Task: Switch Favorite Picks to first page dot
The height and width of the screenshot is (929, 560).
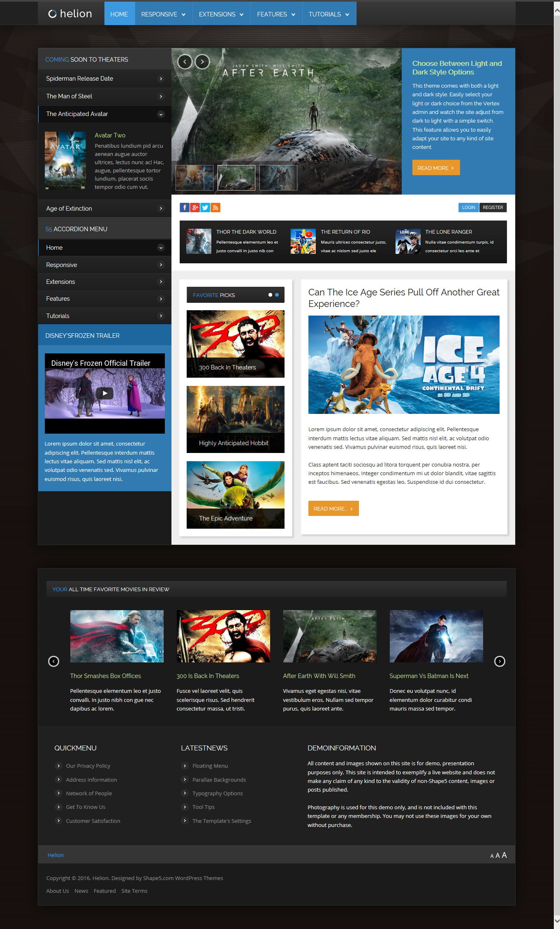Action: (270, 295)
